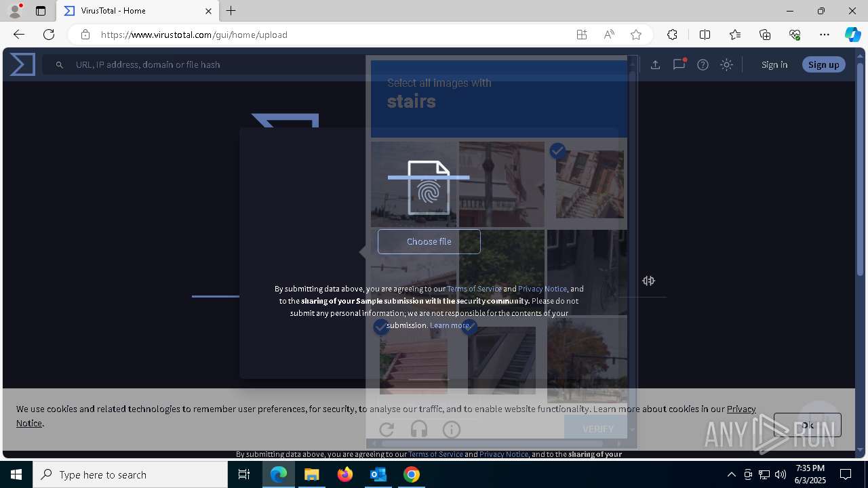Screen dimensions: 868x488
Task: Open Privacy Notice link in cookie banner
Action: [741, 409]
